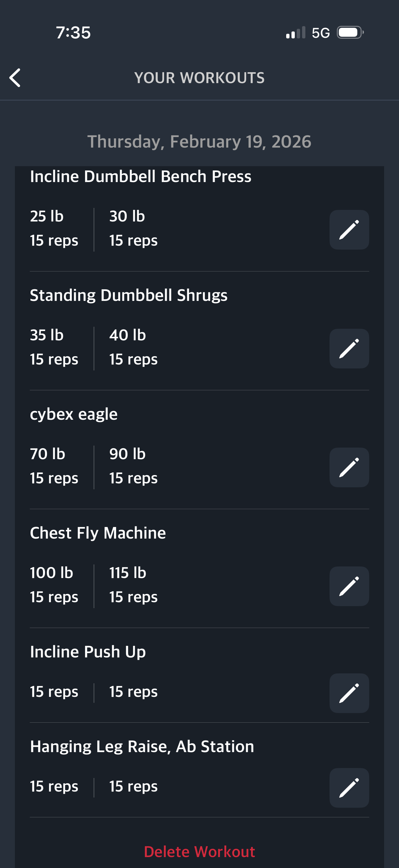This screenshot has height=868, width=399.
Task: Tap the 30 lb set of Incline Dumbbell
Action: 133,228
